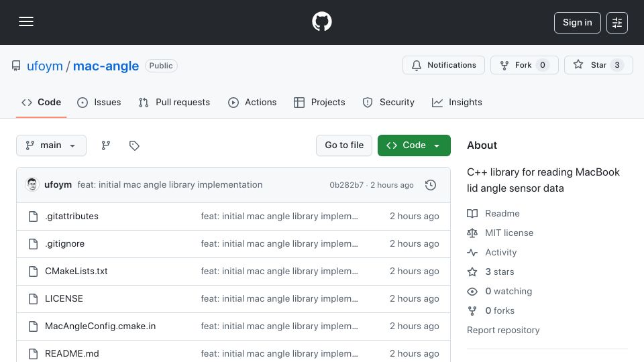The width and height of the screenshot is (644, 362).
Task: Open the MacAngleConfig.cmake.in file
Action: pyautogui.click(x=100, y=326)
